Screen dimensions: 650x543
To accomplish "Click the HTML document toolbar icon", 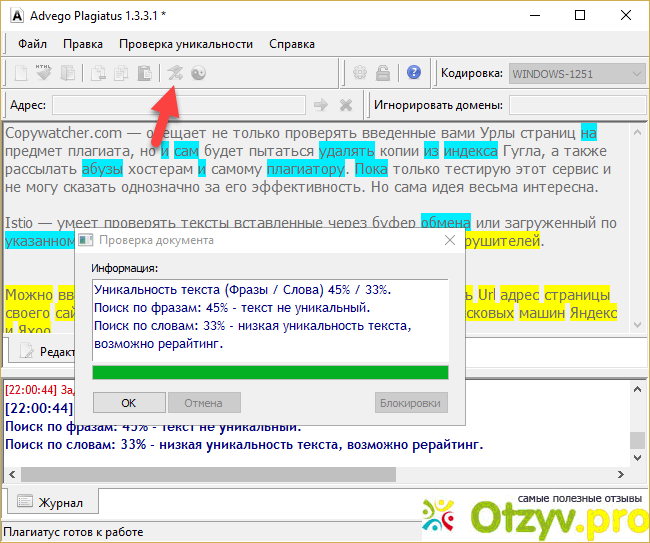I will coord(44,73).
